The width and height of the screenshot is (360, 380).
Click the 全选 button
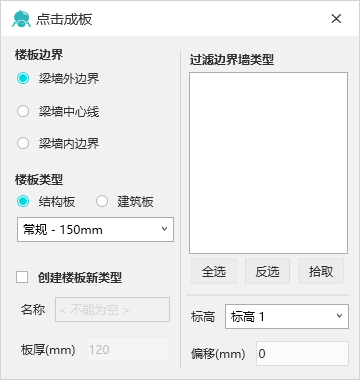click(x=214, y=271)
